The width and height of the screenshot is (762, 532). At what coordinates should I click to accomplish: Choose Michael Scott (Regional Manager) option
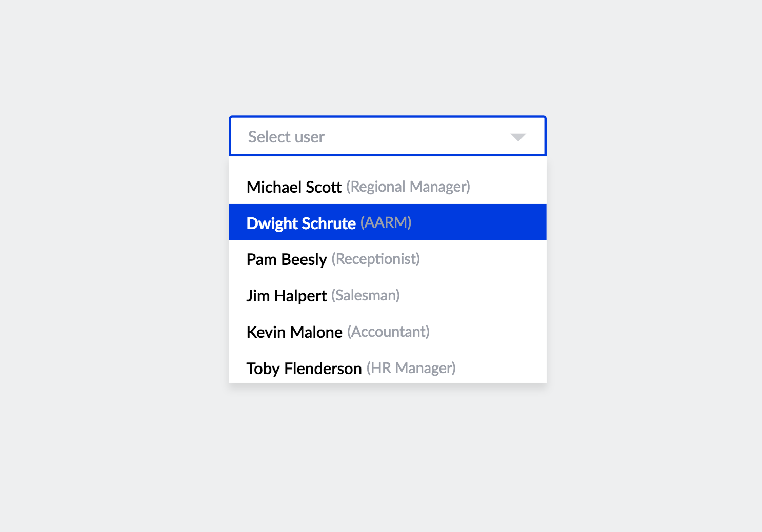click(388, 187)
